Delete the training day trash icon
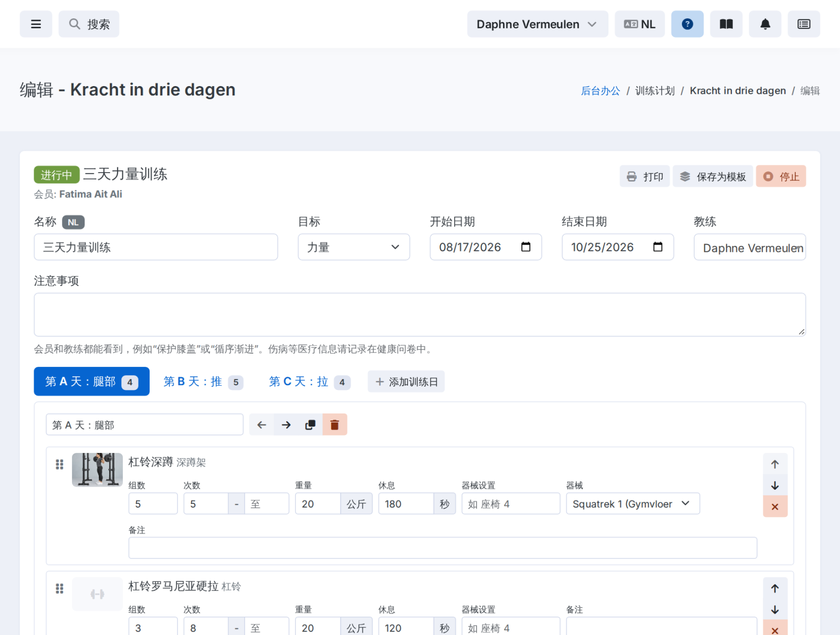This screenshot has height=635, width=840. click(x=334, y=425)
